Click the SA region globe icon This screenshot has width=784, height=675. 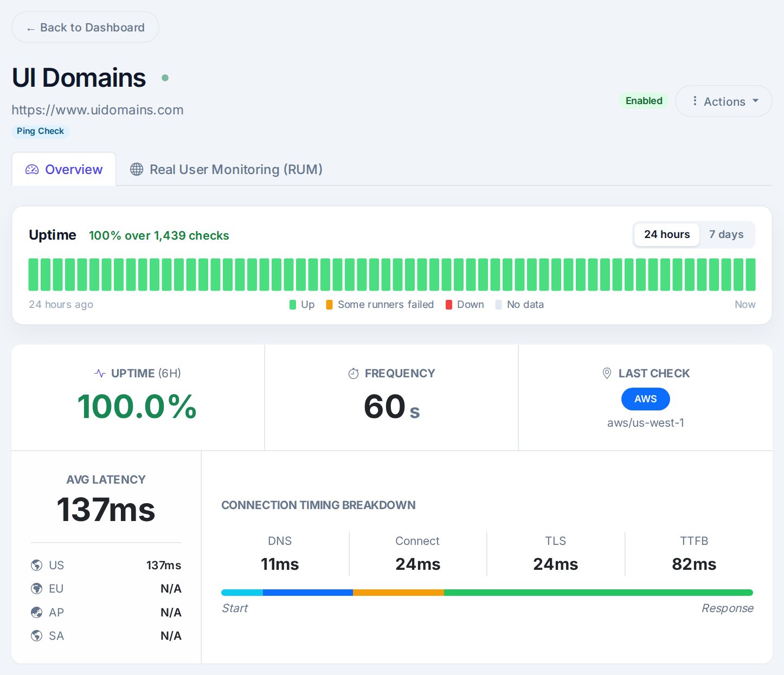pos(36,636)
